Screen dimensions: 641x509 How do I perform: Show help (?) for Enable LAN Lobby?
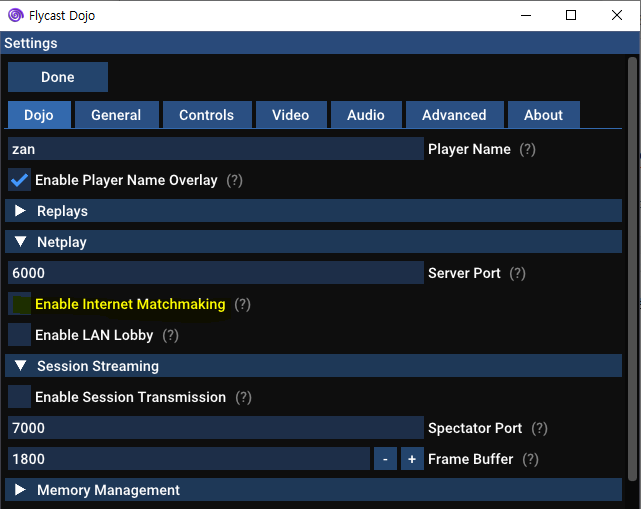tap(170, 335)
